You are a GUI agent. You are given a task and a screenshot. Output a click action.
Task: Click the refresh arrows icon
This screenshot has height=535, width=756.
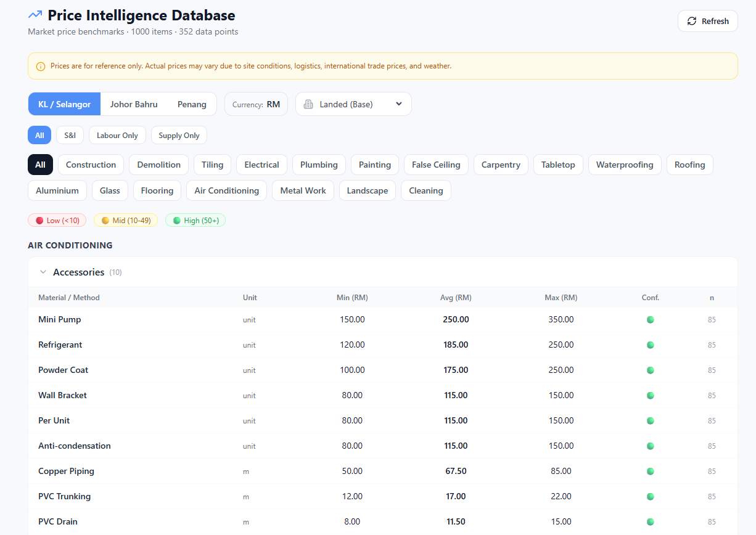point(692,21)
